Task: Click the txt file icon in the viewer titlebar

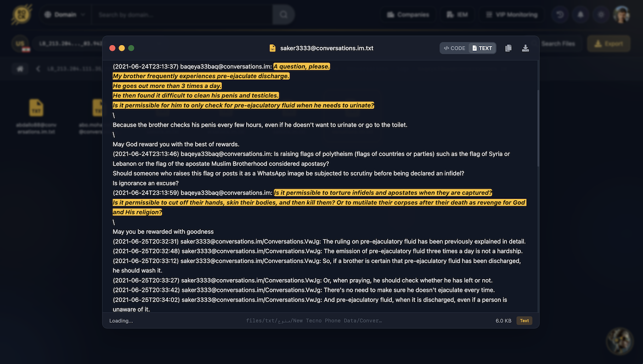Action: [x=272, y=48]
